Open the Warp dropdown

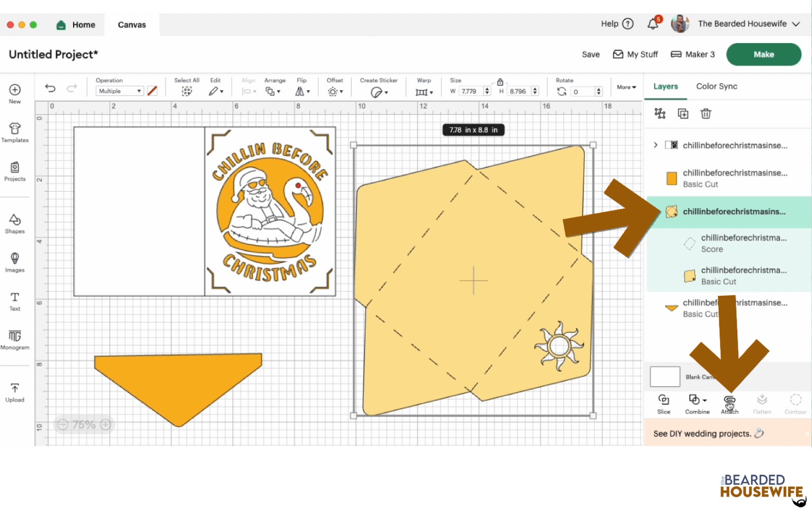pos(424,92)
